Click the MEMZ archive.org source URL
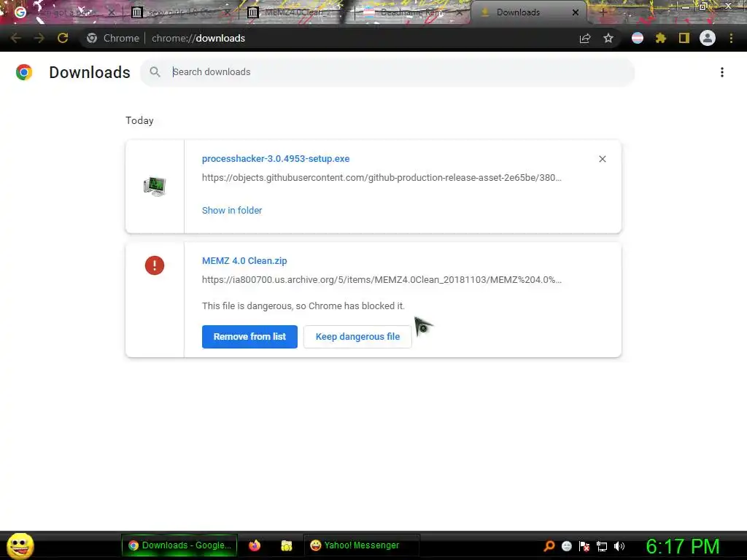Viewport: 747px width, 560px height. click(382, 279)
